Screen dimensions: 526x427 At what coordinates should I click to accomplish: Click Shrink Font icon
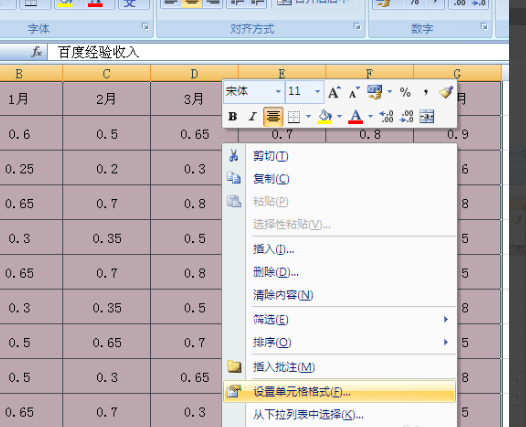pos(354,92)
